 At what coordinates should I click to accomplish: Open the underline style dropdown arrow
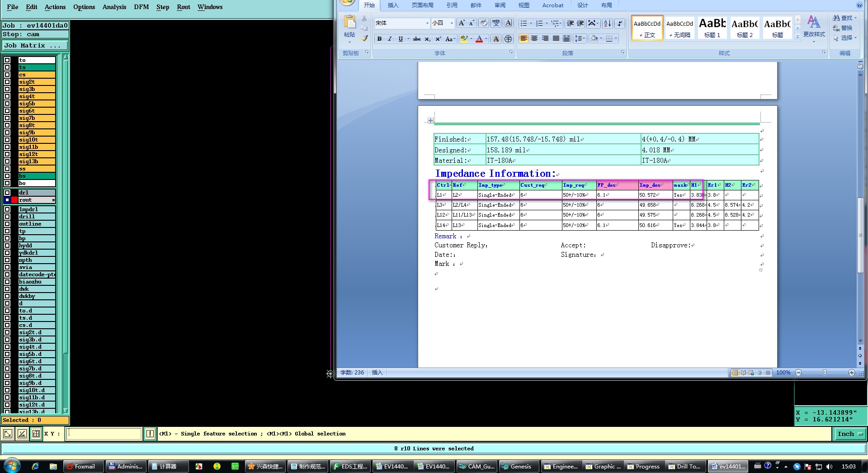click(408, 39)
